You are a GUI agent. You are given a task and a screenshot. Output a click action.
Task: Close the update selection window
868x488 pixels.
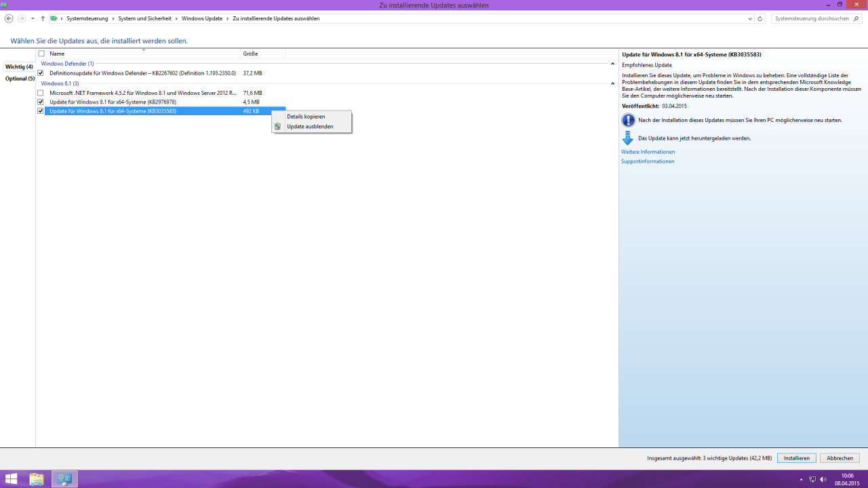(856, 4)
